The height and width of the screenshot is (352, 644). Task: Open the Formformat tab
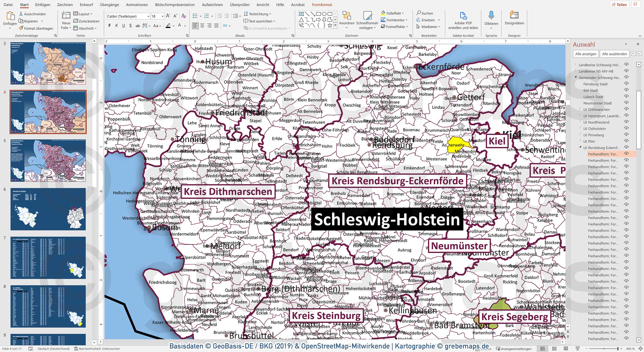pyautogui.click(x=322, y=5)
